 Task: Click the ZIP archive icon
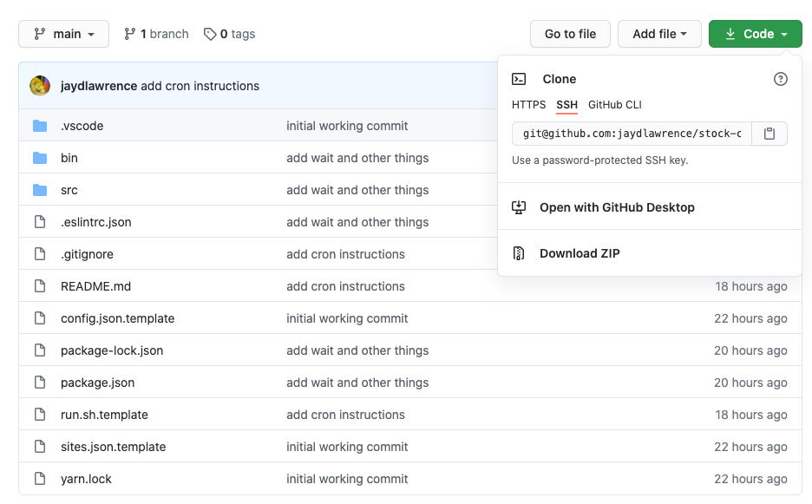(x=519, y=253)
